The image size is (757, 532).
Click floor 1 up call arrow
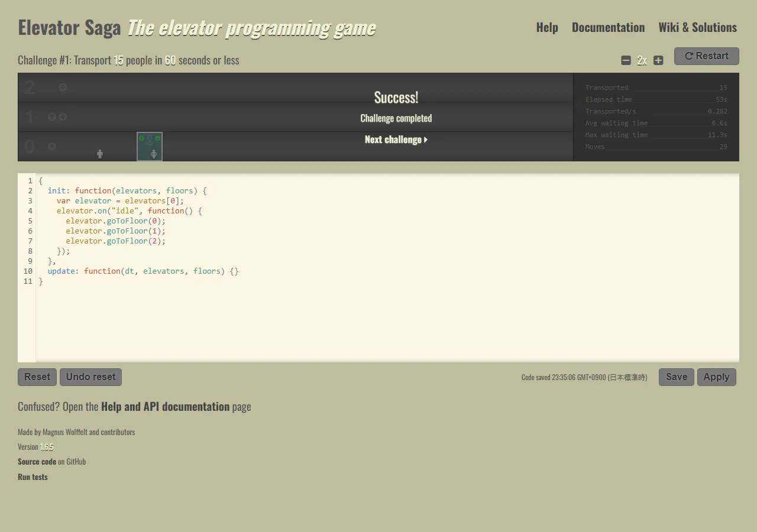click(x=51, y=117)
